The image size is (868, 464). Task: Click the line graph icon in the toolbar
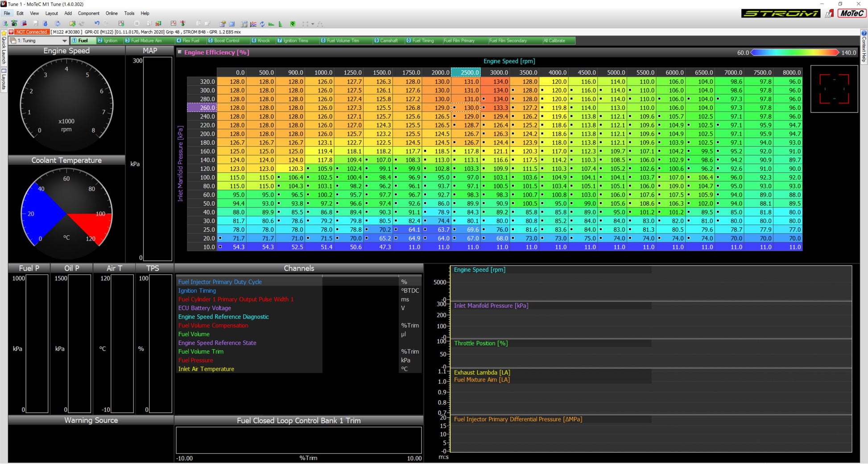[253, 24]
